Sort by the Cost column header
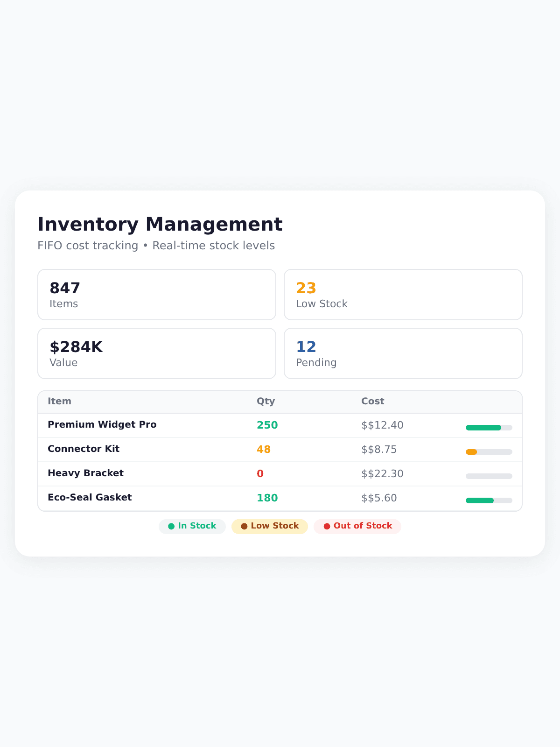The width and height of the screenshot is (560, 747). point(372,401)
